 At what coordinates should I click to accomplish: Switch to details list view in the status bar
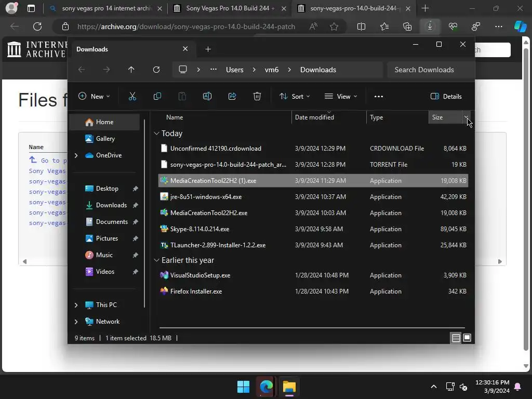[456, 338]
